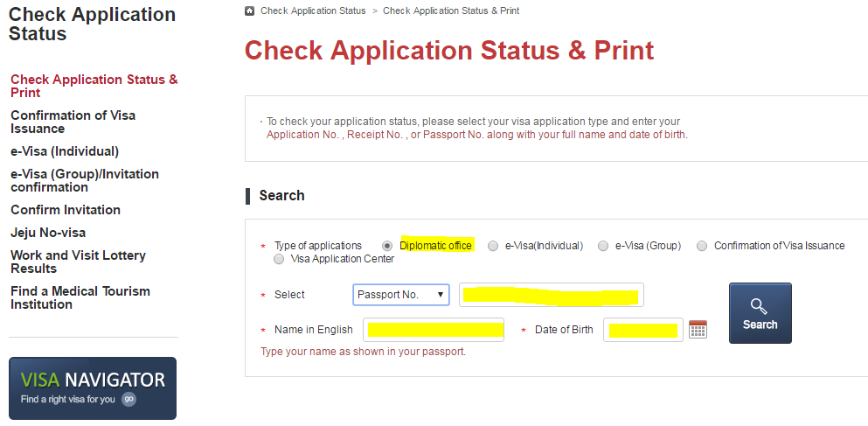Open the Date of Birth calendar picker
The width and height of the screenshot is (868, 426).
tap(698, 330)
